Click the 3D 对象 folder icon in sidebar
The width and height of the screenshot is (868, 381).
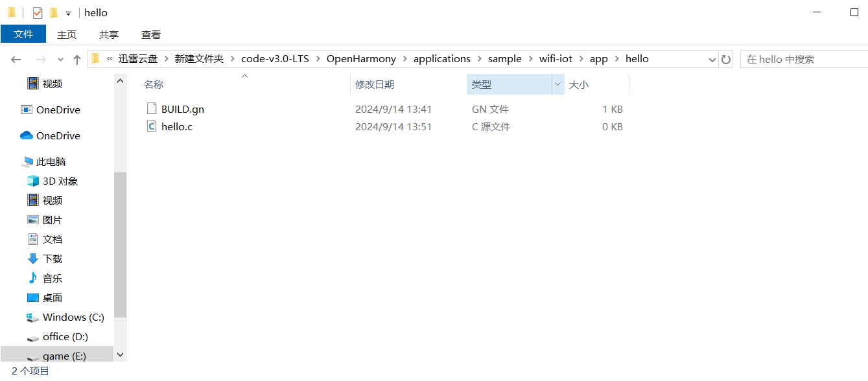click(x=33, y=181)
